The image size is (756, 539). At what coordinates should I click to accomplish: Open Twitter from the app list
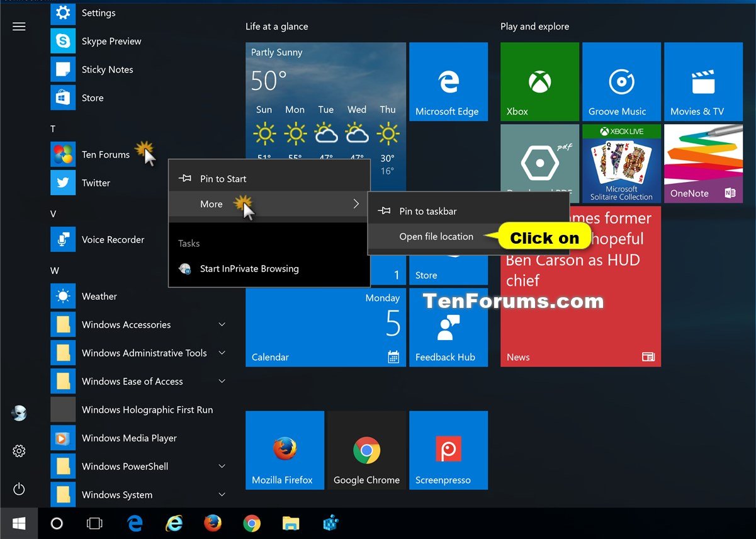tap(96, 183)
